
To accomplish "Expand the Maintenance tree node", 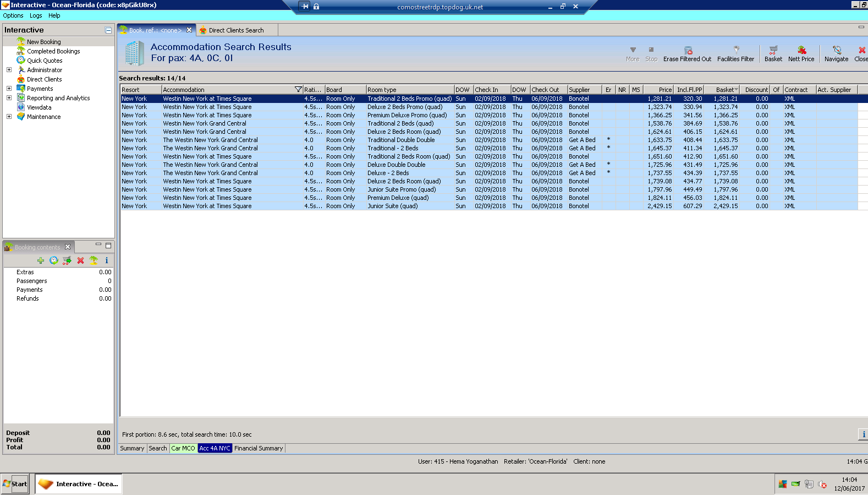I will (9, 117).
